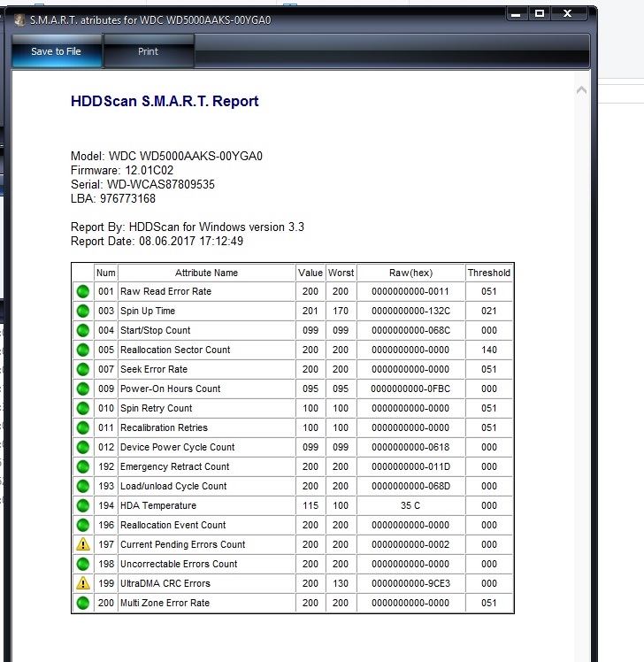The width and height of the screenshot is (644, 662).
Task: Click the Serial: WD-WCAS87809535 line
Action: click(142, 184)
